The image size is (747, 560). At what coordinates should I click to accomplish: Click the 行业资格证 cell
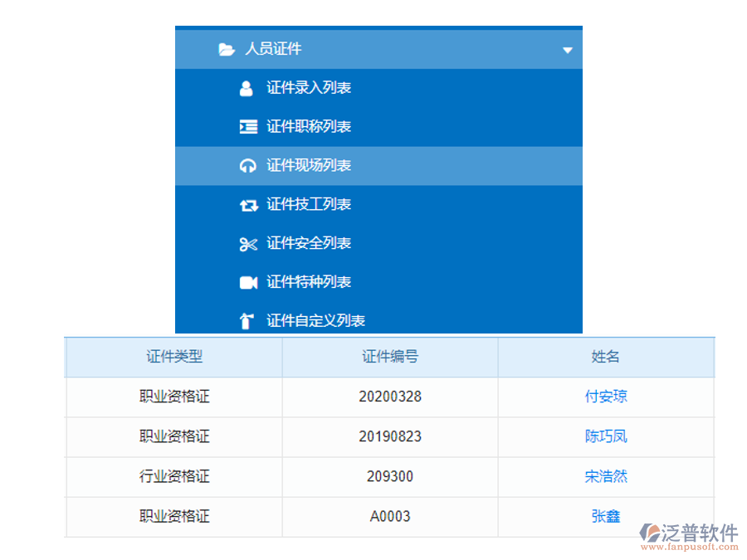[x=174, y=477]
